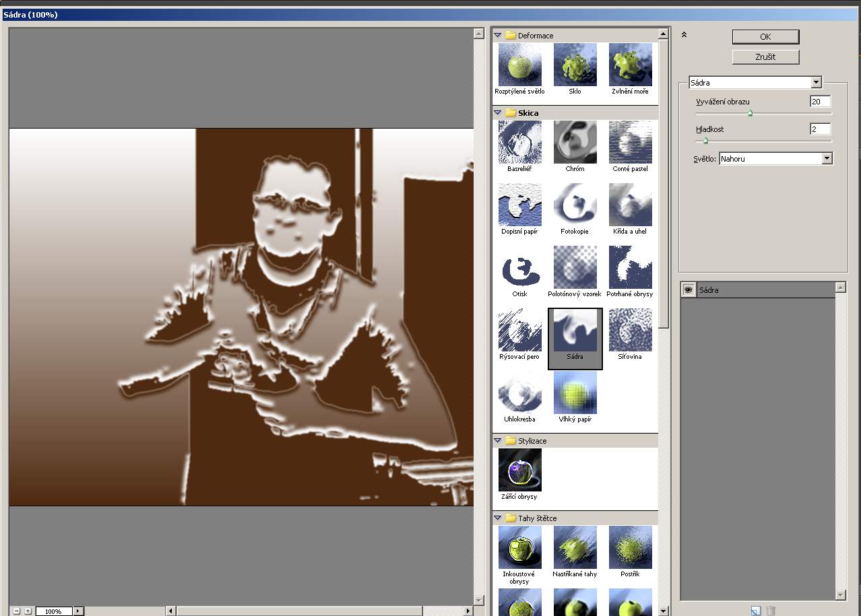
Task: Choose the Chróm filter thumbnail
Action: pyautogui.click(x=575, y=142)
